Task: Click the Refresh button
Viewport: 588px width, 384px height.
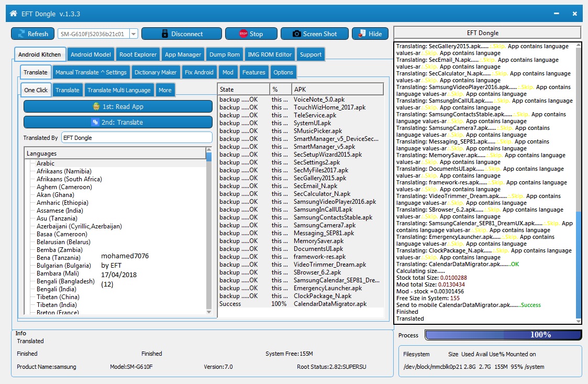Action: pyautogui.click(x=34, y=34)
